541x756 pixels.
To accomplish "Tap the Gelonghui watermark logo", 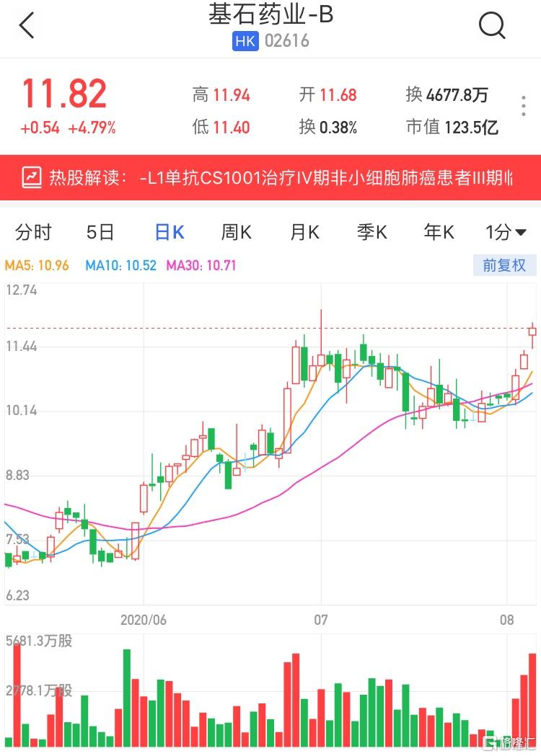I will pos(507,741).
